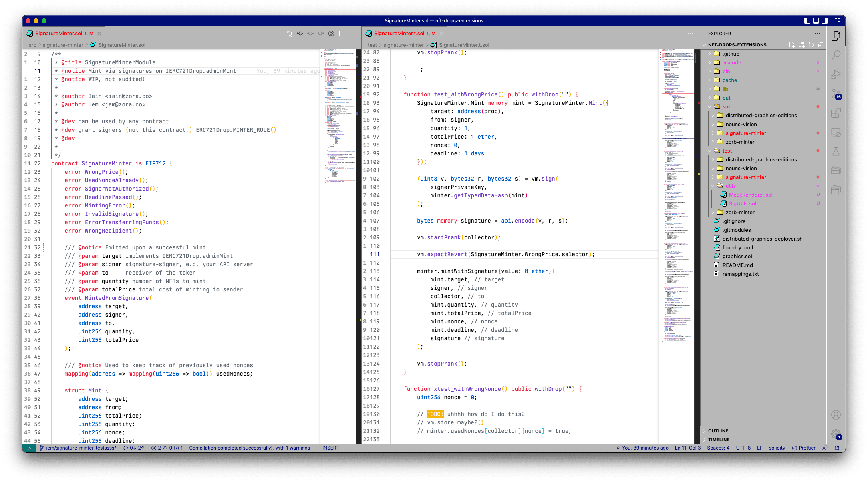Collapse the src folder
868x482 pixels.
726,107
